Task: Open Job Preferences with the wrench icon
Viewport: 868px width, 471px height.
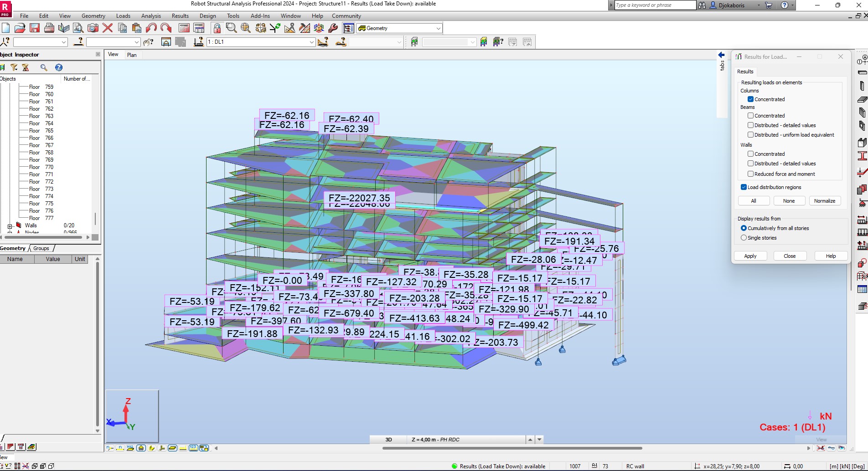Action: pyautogui.click(x=333, y=28)
